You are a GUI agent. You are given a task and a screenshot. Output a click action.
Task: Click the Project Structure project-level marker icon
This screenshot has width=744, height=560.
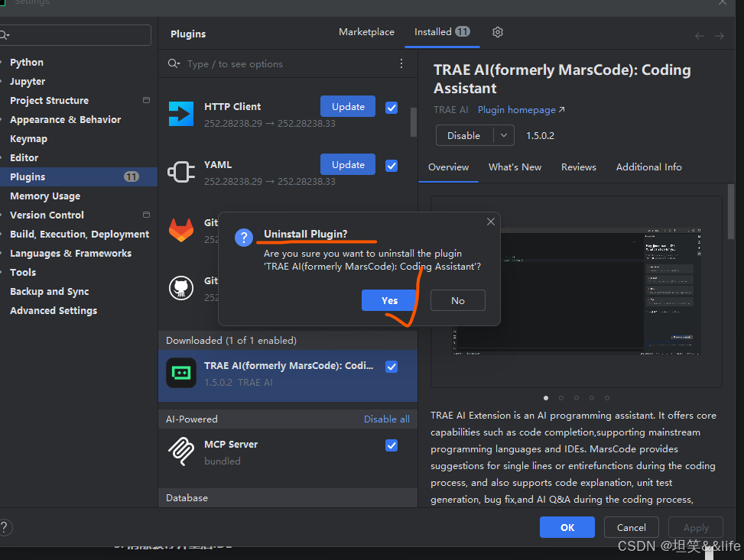146,100
